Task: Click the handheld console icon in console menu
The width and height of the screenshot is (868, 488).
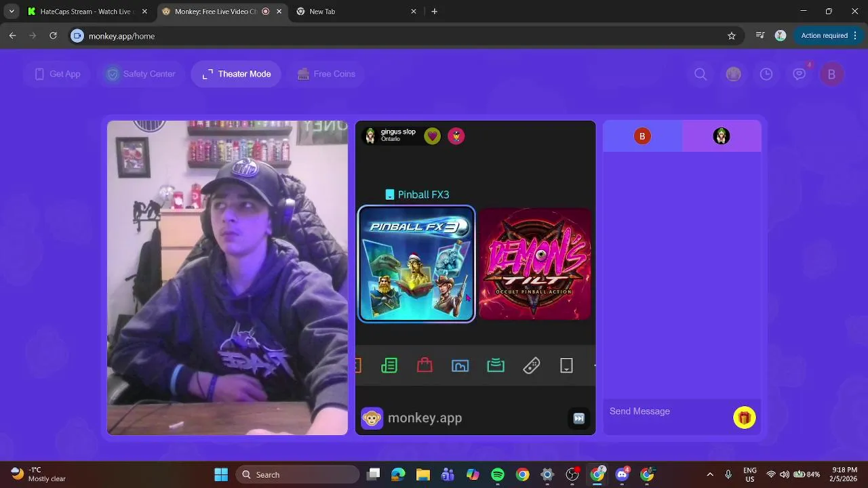Action: coord(567,366)
